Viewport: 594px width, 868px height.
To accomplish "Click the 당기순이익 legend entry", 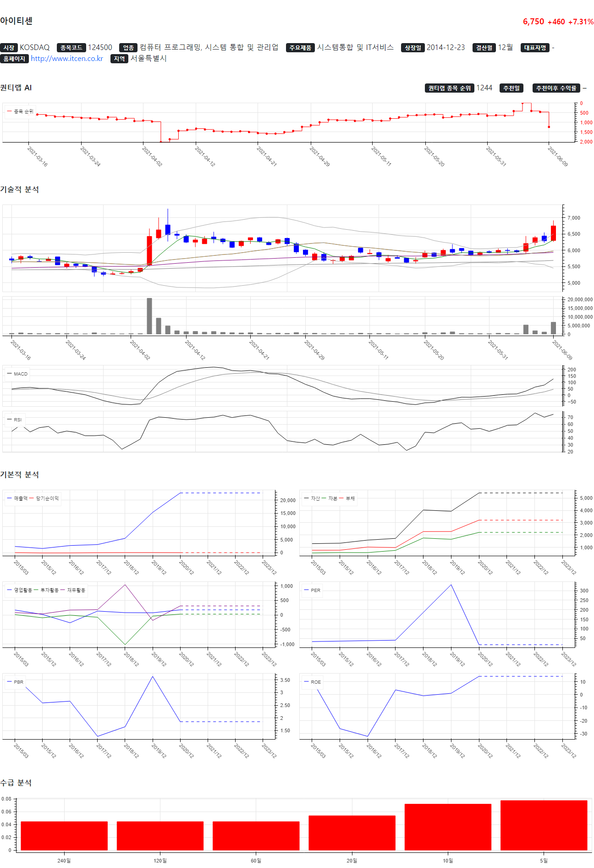I will 44,498.
